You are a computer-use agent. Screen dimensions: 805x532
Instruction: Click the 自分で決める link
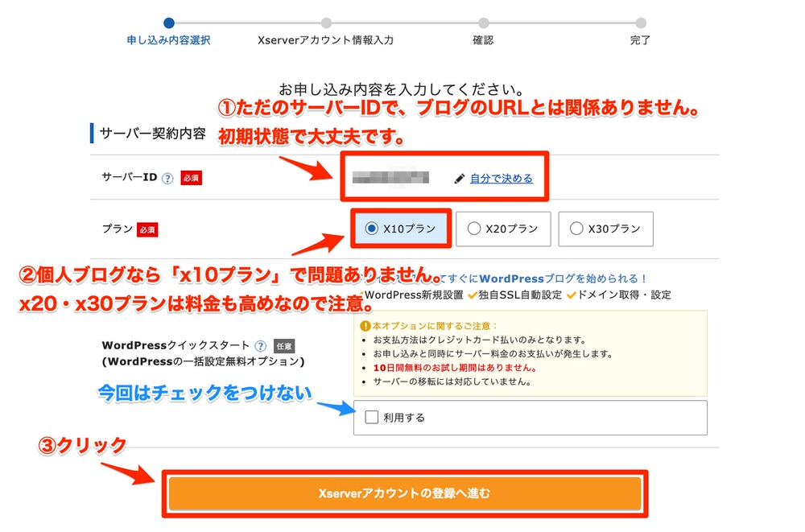501,179
